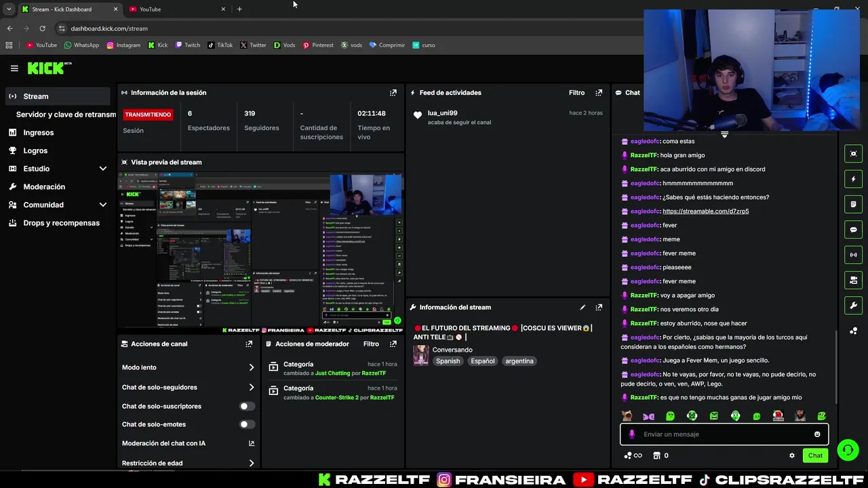Select the sleeping Zz green emote
Image resolution: width=868 pixels, height=488 pixels.
(822, 416)
